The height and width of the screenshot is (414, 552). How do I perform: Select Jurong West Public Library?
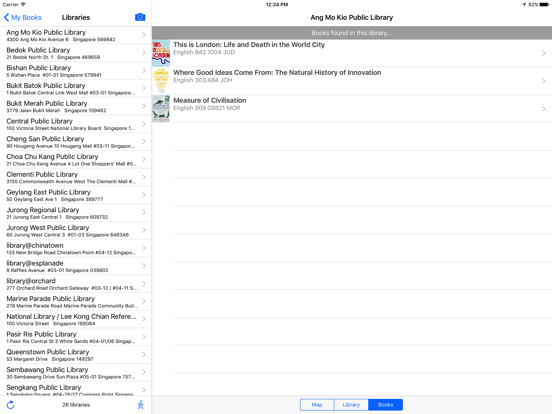76,230
